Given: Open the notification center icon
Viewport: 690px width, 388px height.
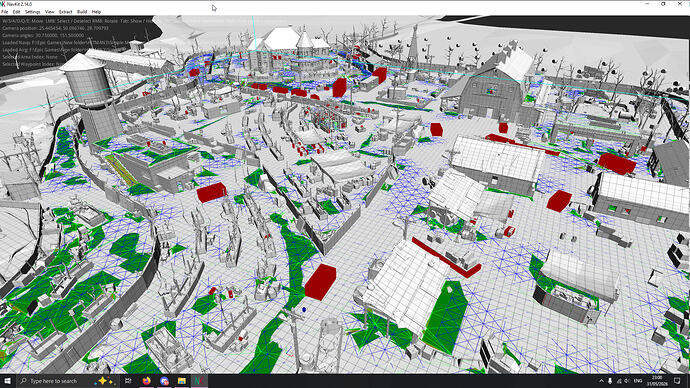Looking at the screenshot, I should [677, 381].
